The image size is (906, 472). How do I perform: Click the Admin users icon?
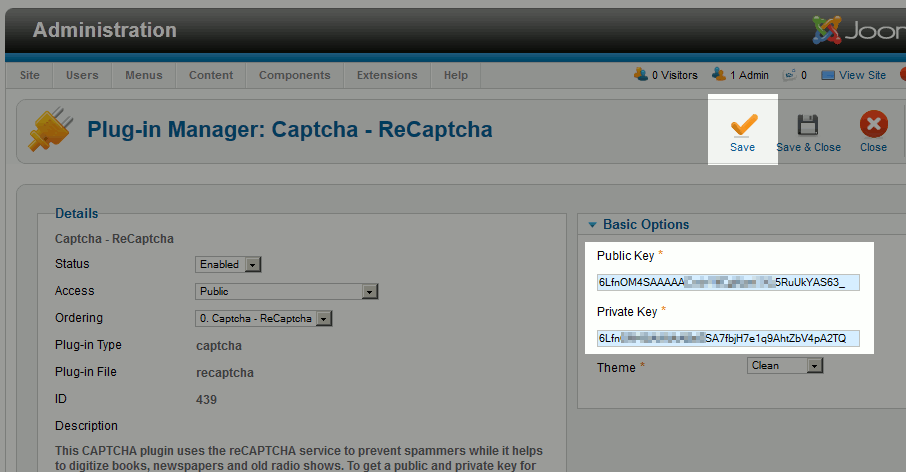coord(718,75)
